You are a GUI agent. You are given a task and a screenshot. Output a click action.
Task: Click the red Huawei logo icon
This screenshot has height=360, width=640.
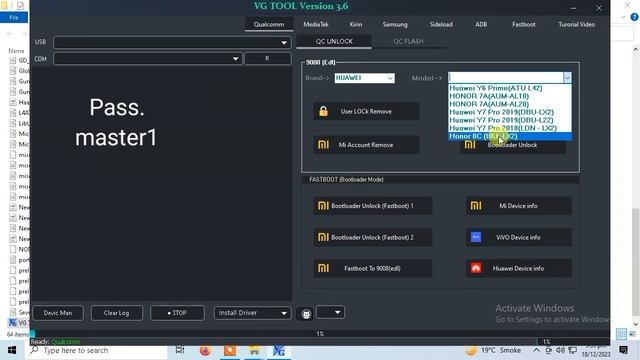tap(476, 268)
